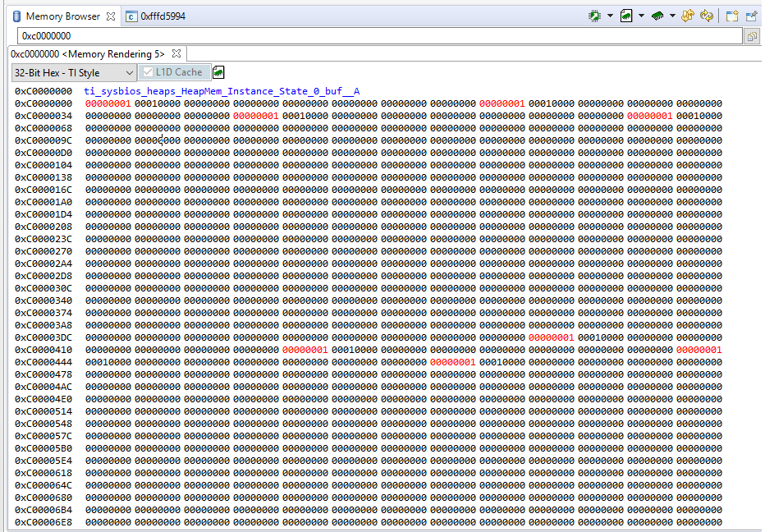Viewport: 765px width, 532px height.
Task: Click address 0xC00001D4 row label
Action: coord(44,214)
